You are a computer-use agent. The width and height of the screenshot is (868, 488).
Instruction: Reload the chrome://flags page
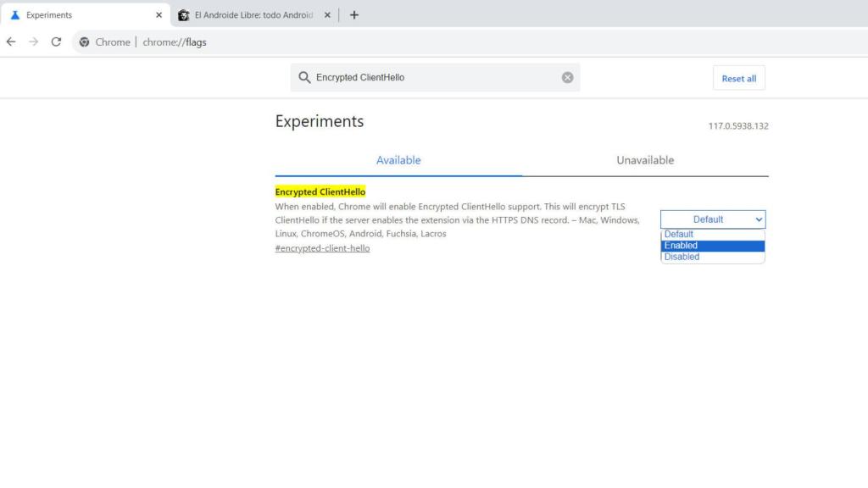pyautogui.click(x=56, y=42)
